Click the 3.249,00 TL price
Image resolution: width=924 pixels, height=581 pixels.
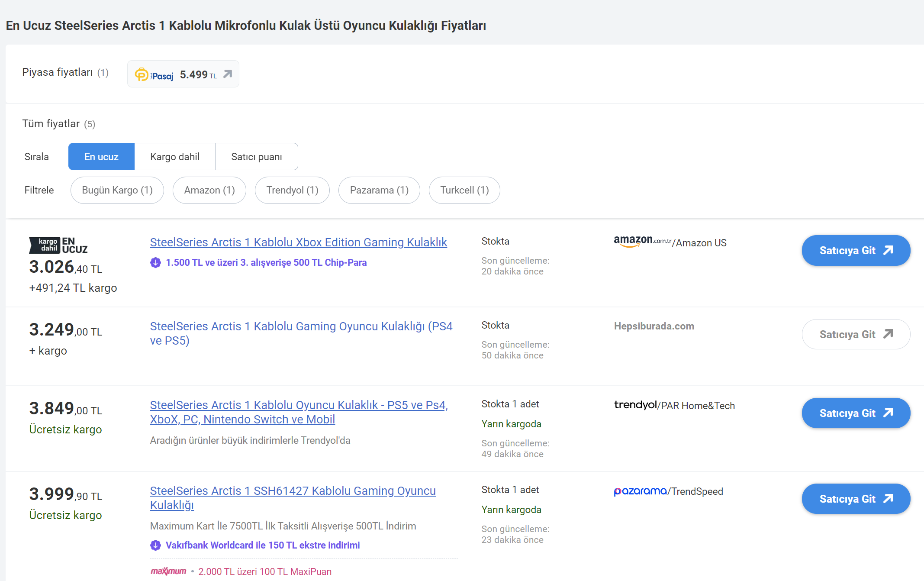pos(66,329)
